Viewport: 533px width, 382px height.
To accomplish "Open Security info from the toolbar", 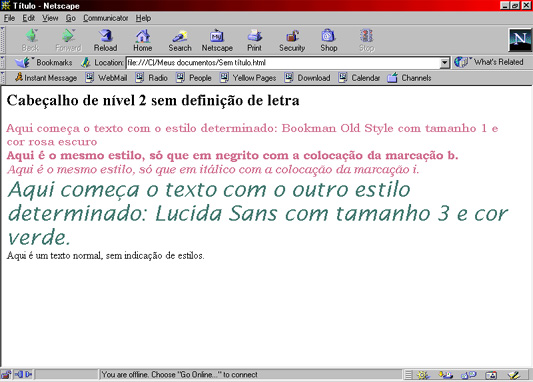I will pyautogui.click(x=292, y=40).
